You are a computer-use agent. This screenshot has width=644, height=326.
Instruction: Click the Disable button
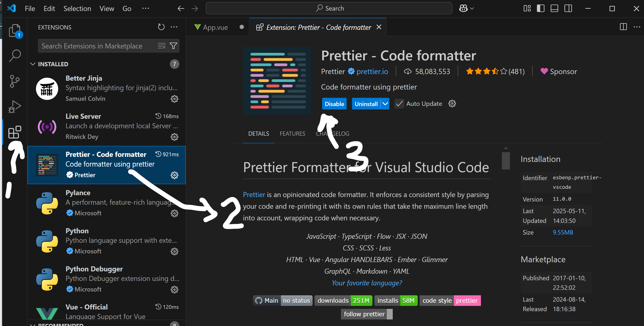334,104
